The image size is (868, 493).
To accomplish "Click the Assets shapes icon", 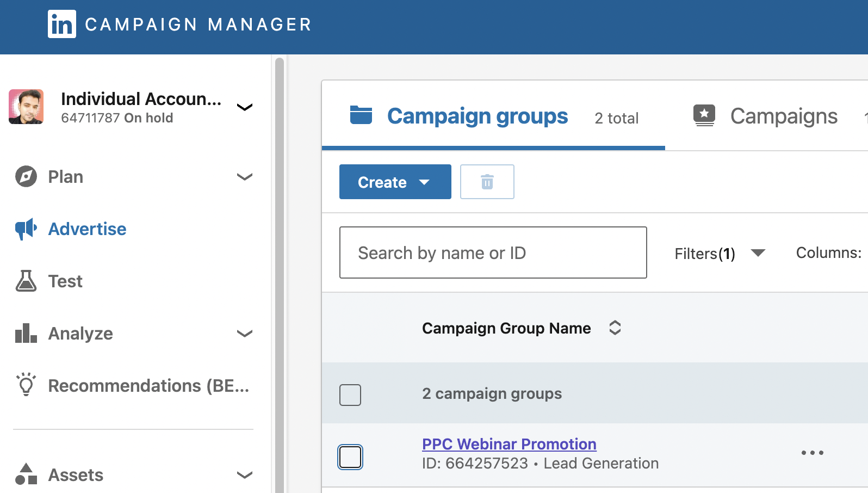I will click(26, 474).
